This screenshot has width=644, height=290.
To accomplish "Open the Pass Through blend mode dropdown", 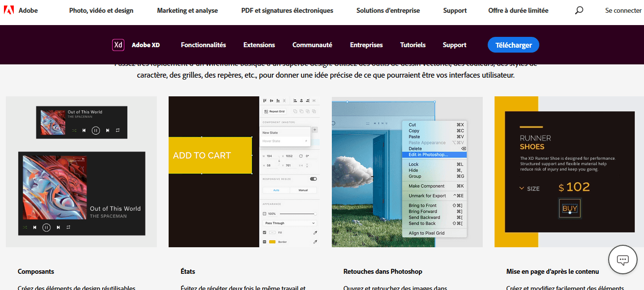I will (290, 223).
